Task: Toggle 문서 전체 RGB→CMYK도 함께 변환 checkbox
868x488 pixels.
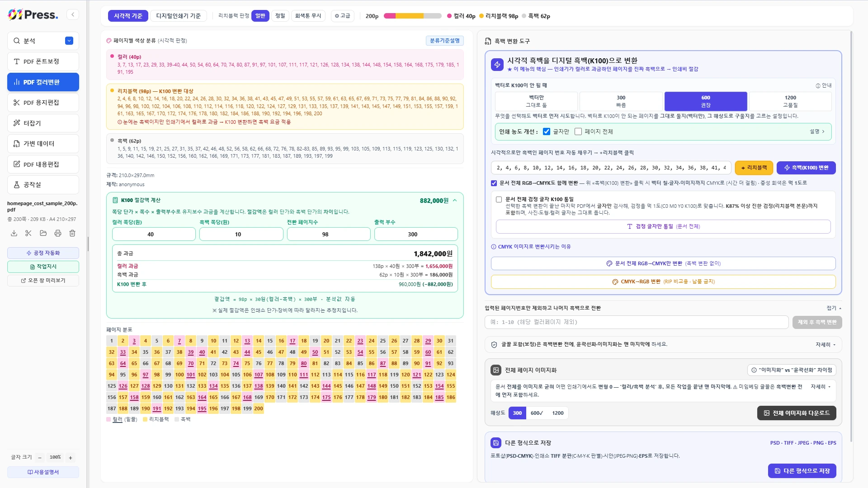Action: (x=494, y=183)
